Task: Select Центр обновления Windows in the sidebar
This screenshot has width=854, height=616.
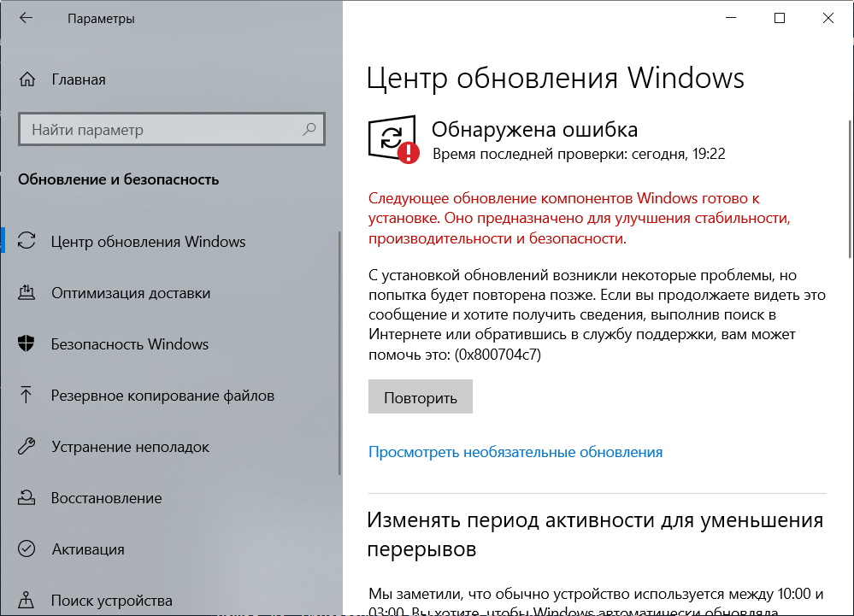Action: coord(148,241)
